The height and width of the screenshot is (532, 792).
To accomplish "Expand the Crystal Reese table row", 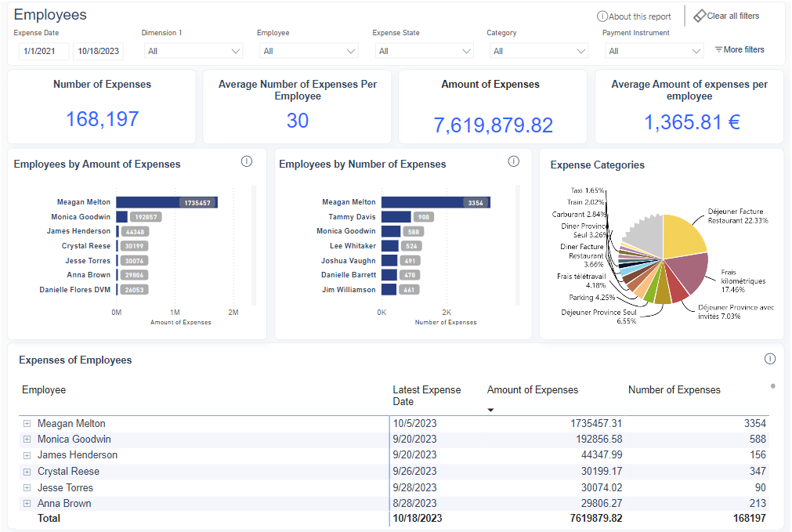I will (x=27, y=472).
